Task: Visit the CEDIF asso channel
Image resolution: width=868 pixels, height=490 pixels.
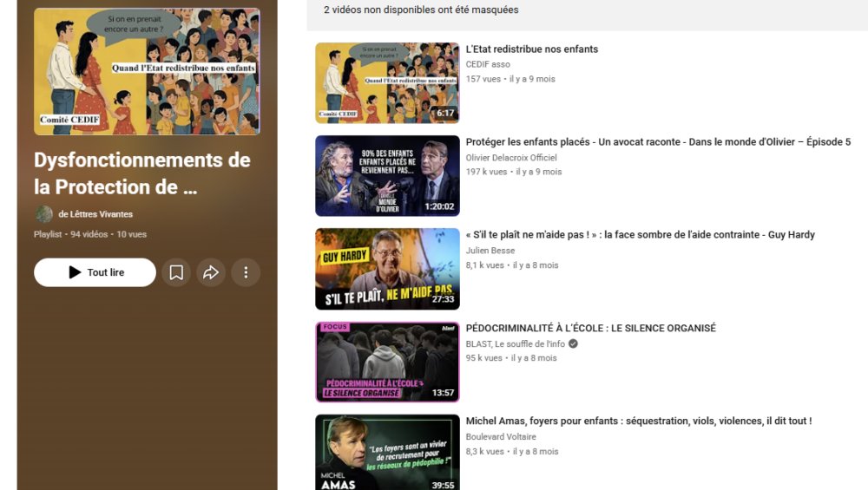Action: (488, 64)
